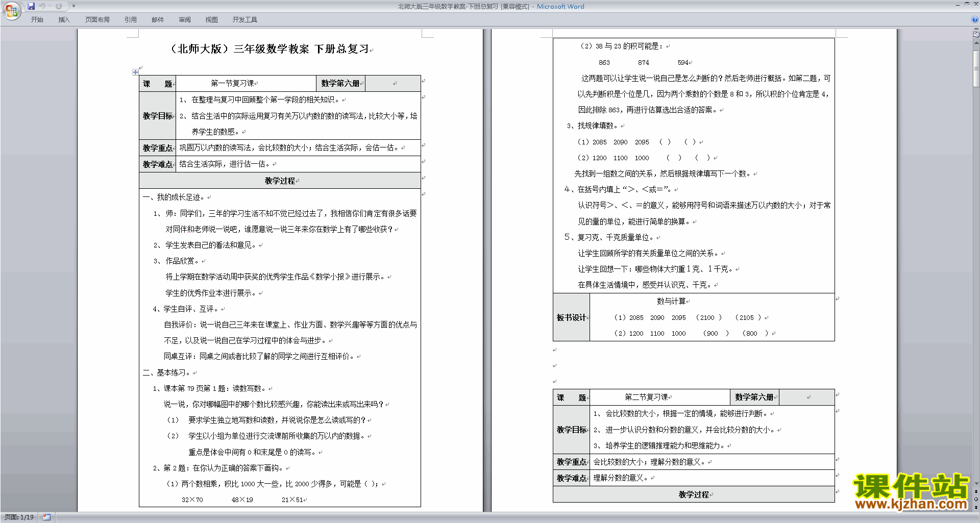Click the text 理解分数的意义。 on page two
This screenshot has width=980, height=523.
(621, 478)
